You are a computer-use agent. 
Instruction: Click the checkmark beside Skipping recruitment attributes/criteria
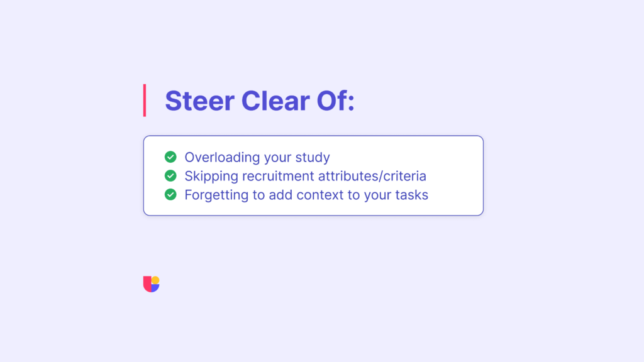(x=170, y=176)
